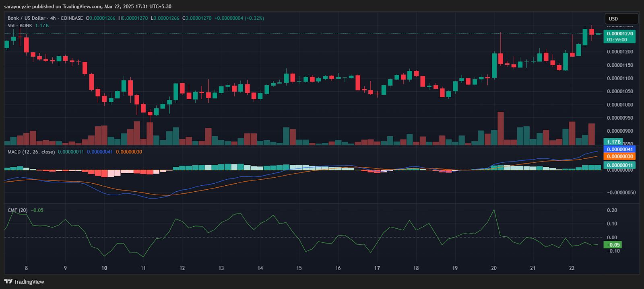This screenshot has width=644, height=289.
Task: Click the 1.17B value beside Vol · BONK
Action: (42, 25)
